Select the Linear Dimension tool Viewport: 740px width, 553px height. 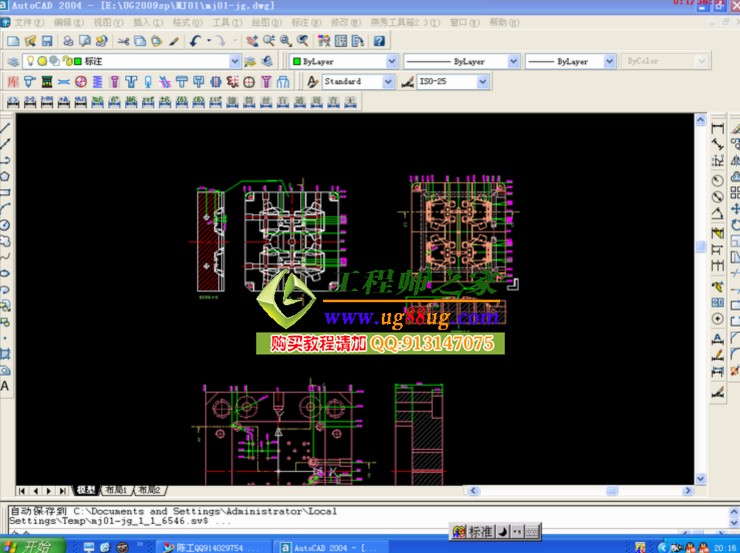(x=718, y=128)
